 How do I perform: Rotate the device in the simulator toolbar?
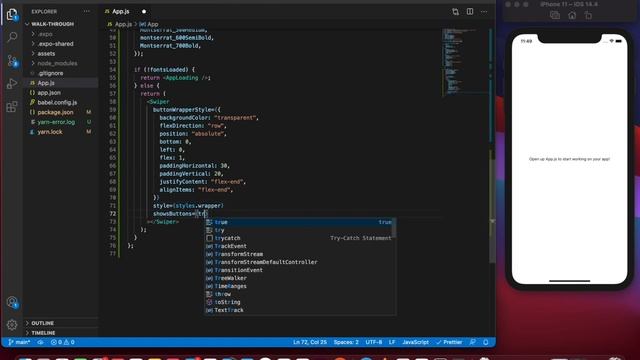[588, 16]
